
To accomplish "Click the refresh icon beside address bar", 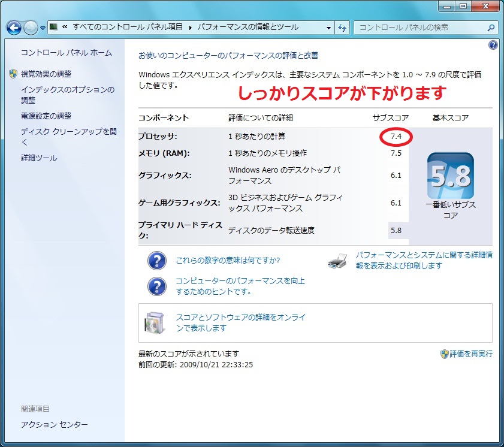I will point(343,28).
